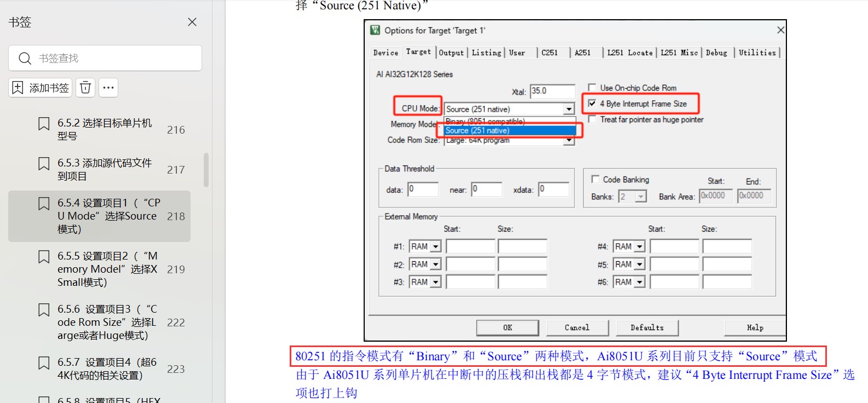
Task: Click the OK button
Action: click(508, 327)
